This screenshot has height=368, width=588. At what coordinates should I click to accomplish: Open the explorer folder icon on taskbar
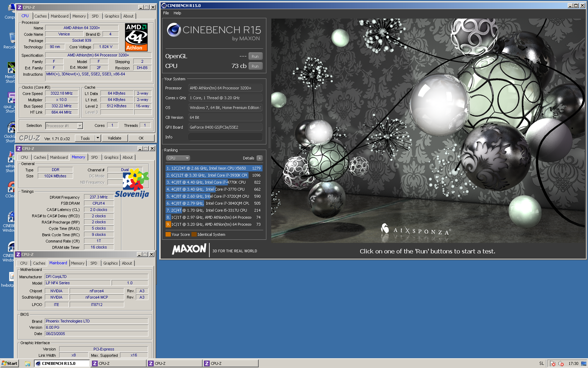pos(28,363)
